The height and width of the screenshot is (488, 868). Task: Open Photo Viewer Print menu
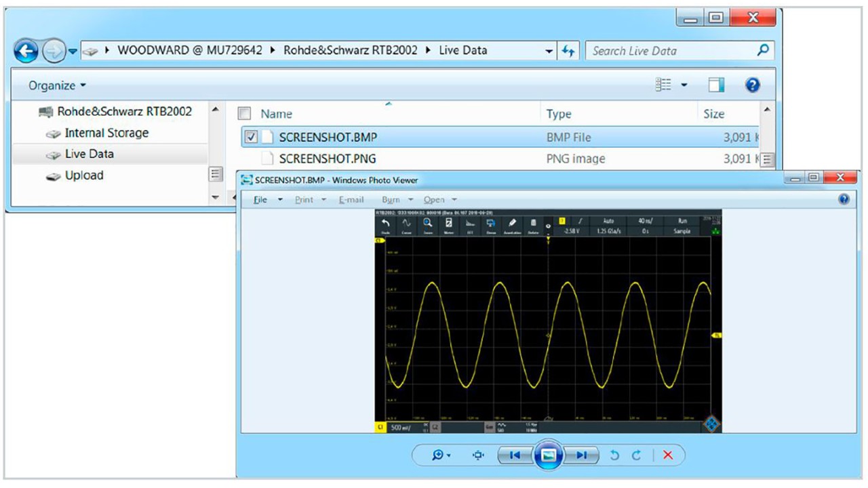(311, 199)
